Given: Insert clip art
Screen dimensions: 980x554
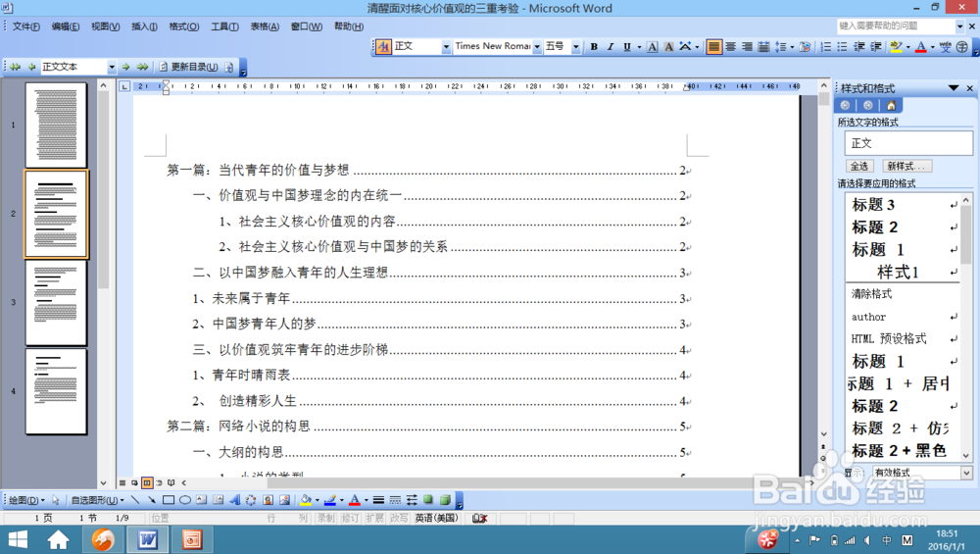Looking at the screenshot, I should (268, 500).
